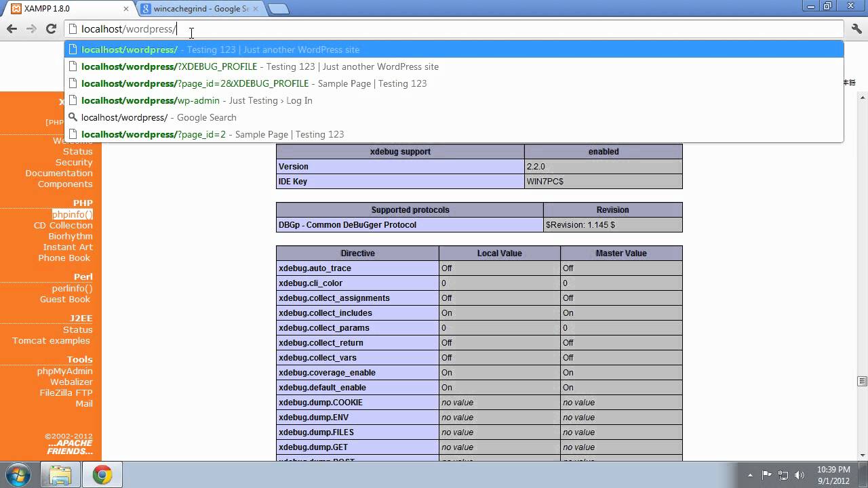Select the wp-admin Just Testing Log In suggestion
Viewport: 868px width, 488px height.
click(x=454, y=100)
